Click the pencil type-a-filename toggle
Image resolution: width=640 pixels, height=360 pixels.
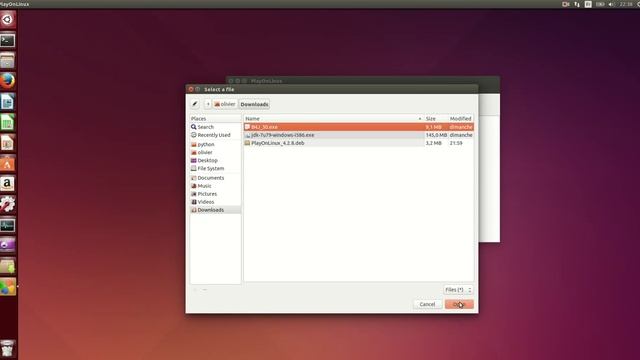click(x=195, y=104)
